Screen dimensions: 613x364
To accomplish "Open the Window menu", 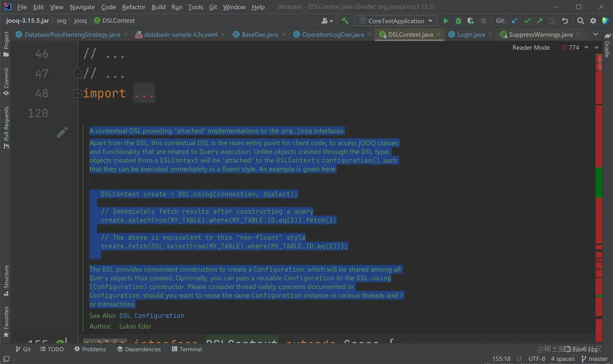I will point(234,7).
